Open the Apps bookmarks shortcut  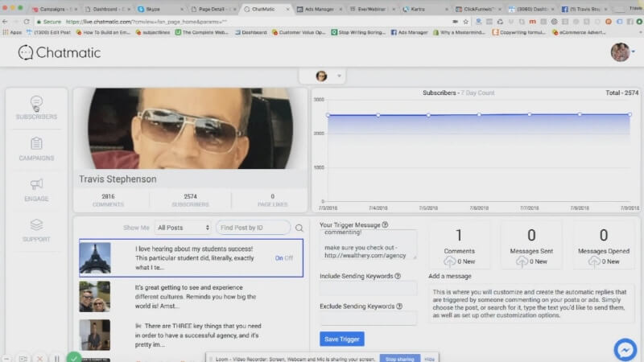(12, 32)
